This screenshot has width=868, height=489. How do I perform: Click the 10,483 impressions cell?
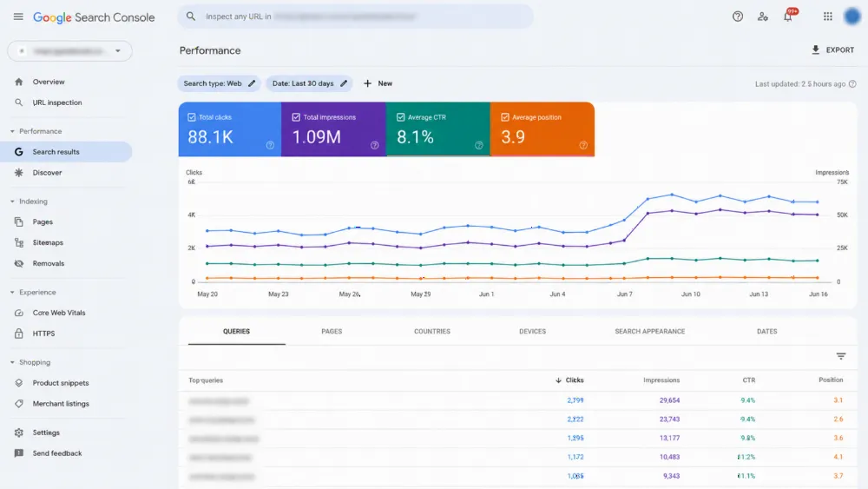669,457
